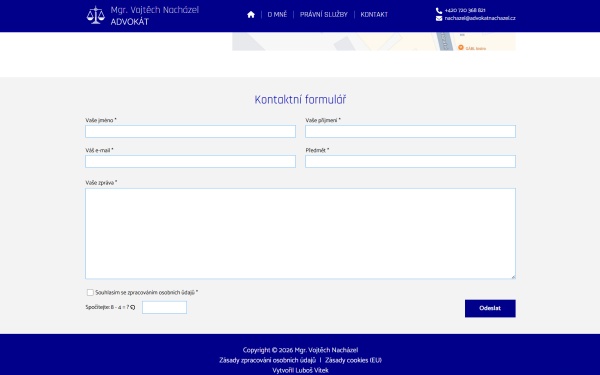The width and height of the screenshot is (600, 375).
Task: Click the Kontaktní formulář heading
Action: pos(300,99)
